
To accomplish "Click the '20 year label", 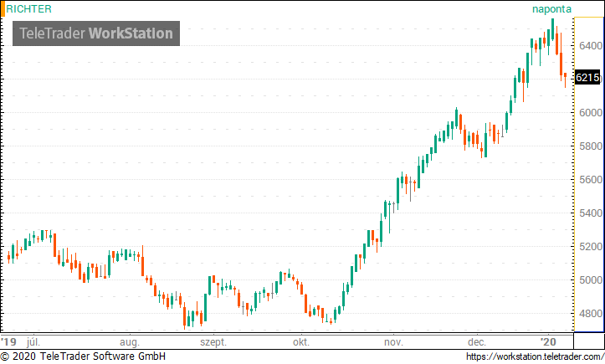I will pos(548,341).
